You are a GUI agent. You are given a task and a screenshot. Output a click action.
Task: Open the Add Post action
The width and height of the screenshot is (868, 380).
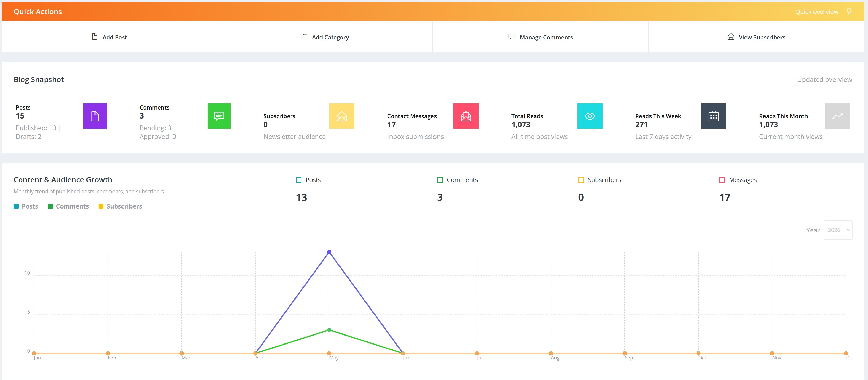click(109, 37)
